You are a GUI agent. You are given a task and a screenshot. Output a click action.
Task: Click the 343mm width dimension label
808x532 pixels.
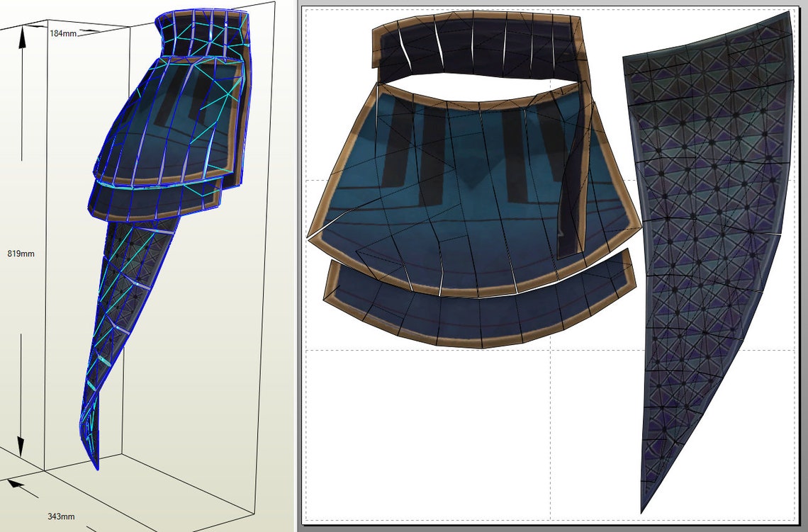(x=62, y=516)
